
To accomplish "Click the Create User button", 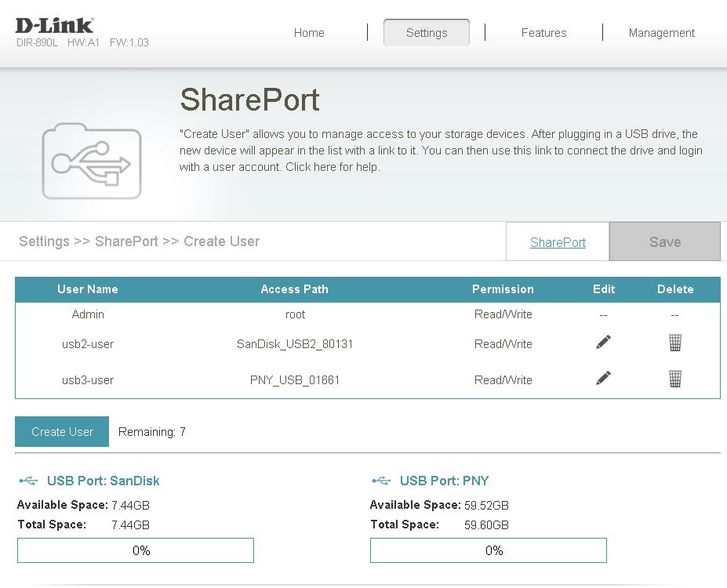I will pyautogui.click(x=62, y=431).
